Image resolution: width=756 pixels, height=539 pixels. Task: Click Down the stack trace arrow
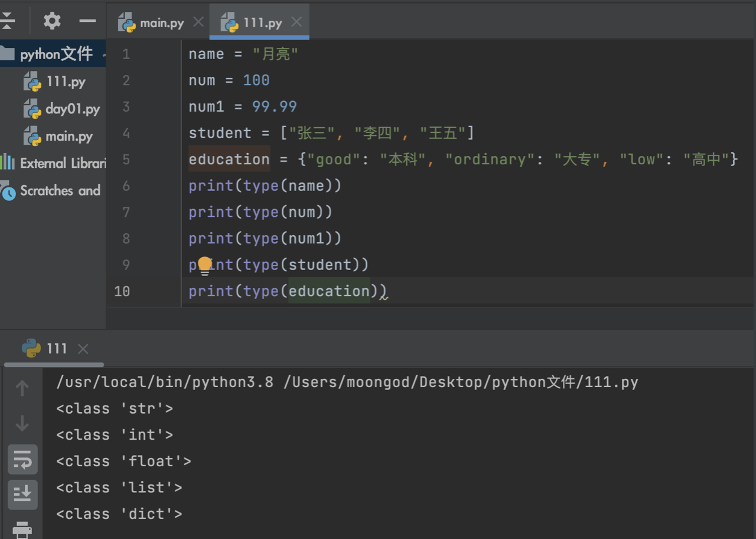click(x=22, y=424)
